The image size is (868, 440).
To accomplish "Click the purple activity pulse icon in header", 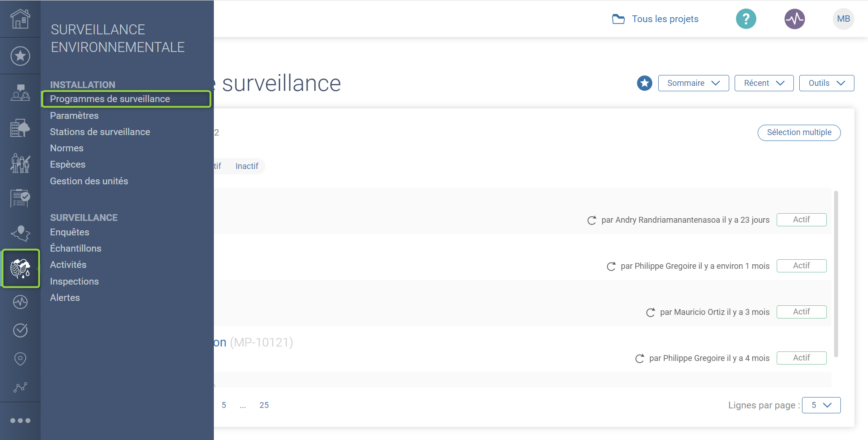I will click(x=794, y=19).
